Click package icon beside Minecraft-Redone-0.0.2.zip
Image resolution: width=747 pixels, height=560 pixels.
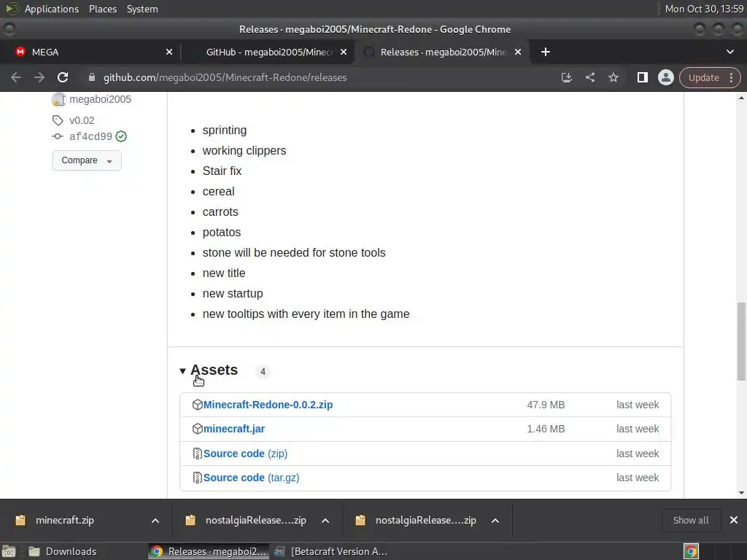coord(197,405)
